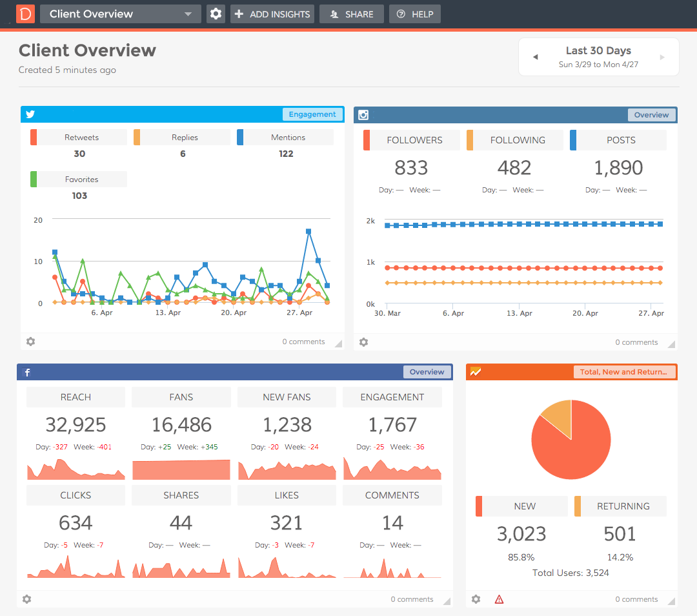The width and height of the screenshot is (697, 616).
Task: Go to the previous 30-day period
Action: coord(536,56)
